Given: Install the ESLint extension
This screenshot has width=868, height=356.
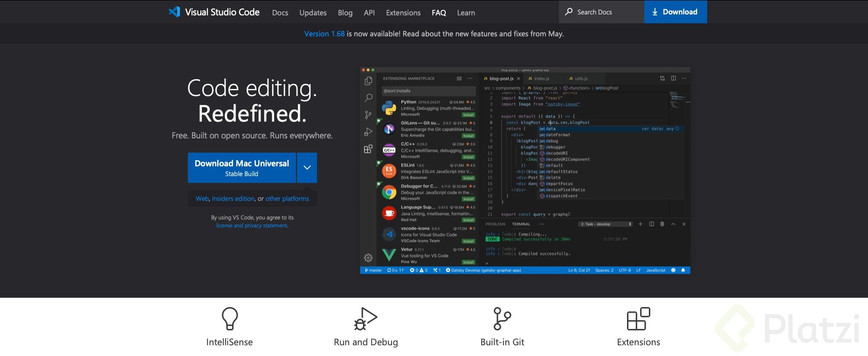Looking at the screenshot, I should (468, 178).
